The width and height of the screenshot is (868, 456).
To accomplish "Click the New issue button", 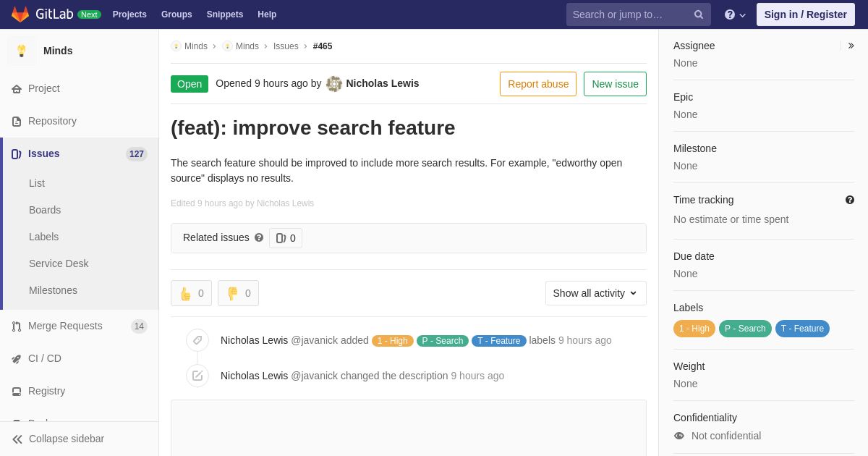I will (x=615, y=84).
